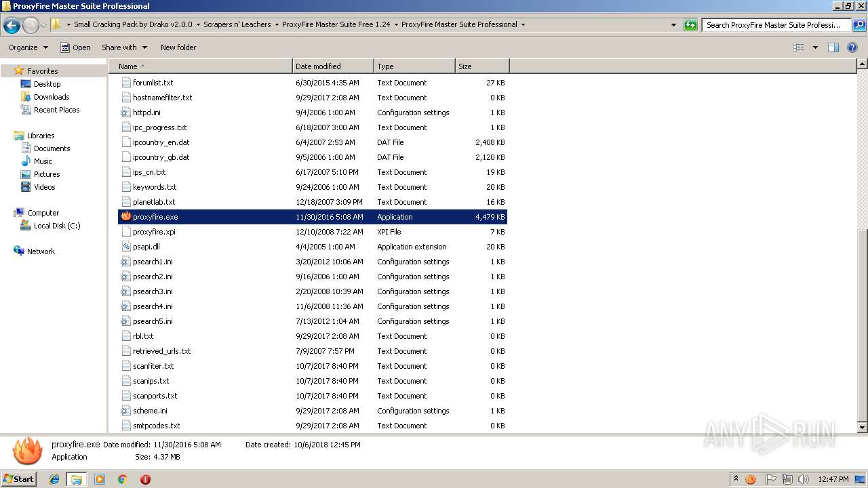
Task: Select the psearch1.ini file icon
Action: (125, 262)
